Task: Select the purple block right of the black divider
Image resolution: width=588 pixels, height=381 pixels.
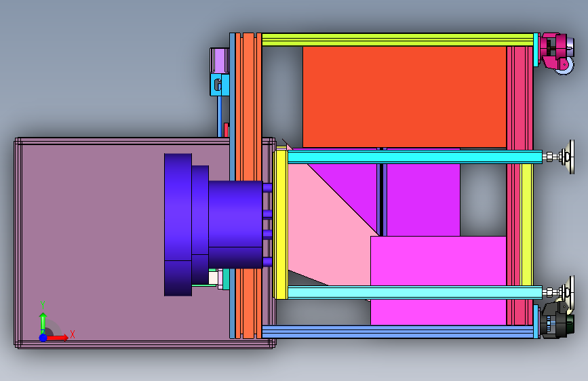Action: point(423,199)
